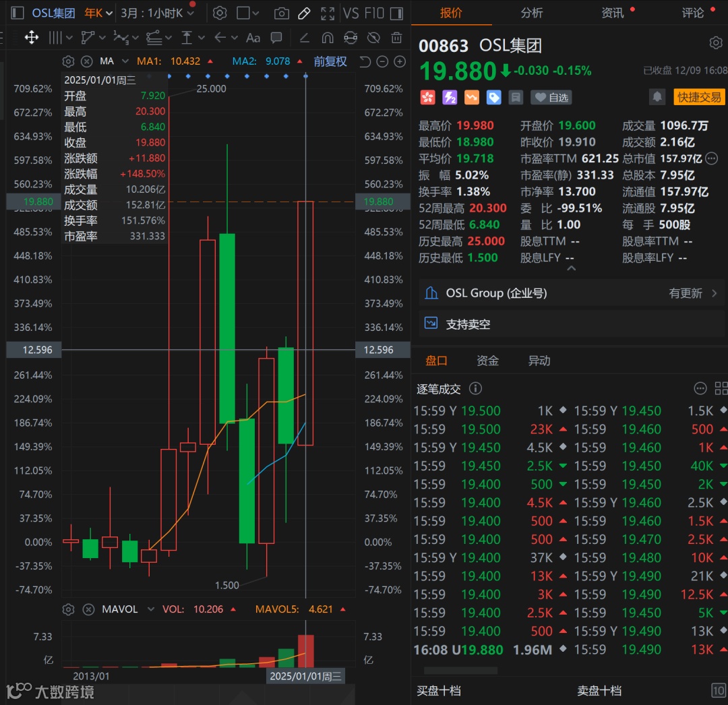Expand polygon shape tool options arrow
This screenshot has height=705, width=728.
coord(102,38)
